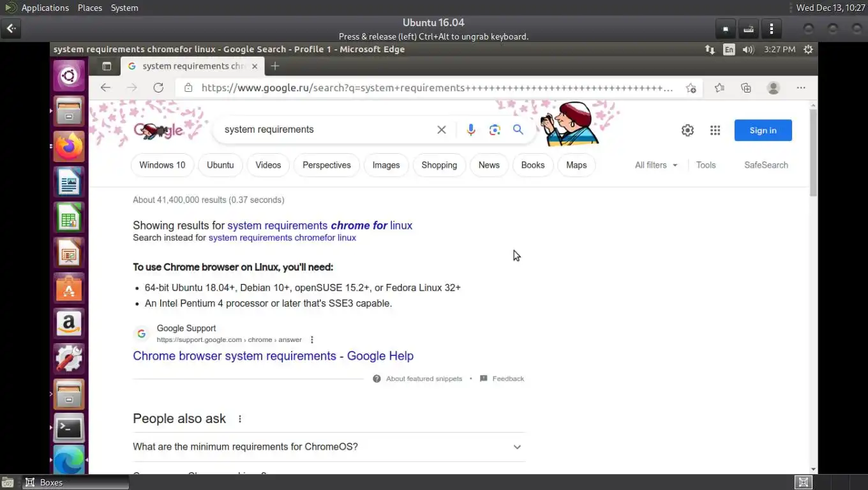
Task: Click into the Google search text field
Action: point(325,130)
